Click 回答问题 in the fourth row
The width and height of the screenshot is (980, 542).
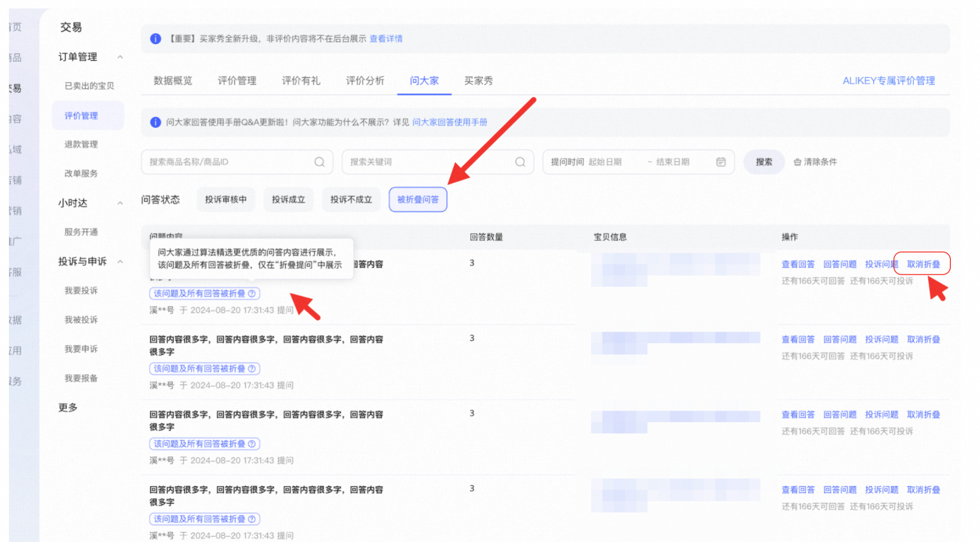(840, 490)
